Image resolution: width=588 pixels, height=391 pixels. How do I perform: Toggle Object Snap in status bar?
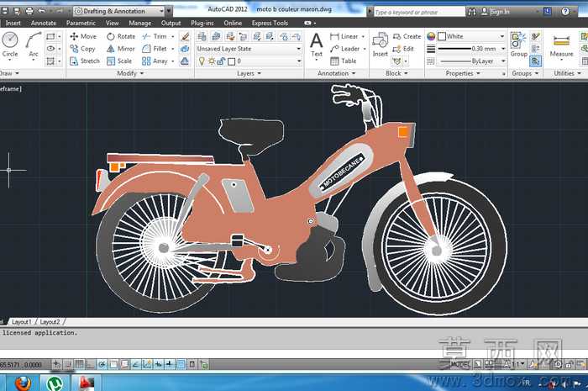point(113,364)
